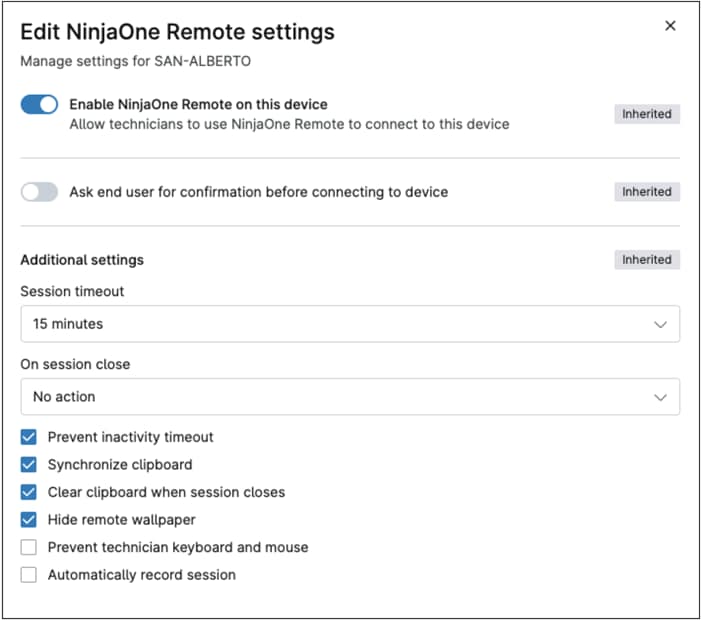Click the Inherited badge for Enable NinjaOne Remote
Image resolution: width=701 pixels, height=621 pixels.
pyautogui.click(x=647, y=114)
